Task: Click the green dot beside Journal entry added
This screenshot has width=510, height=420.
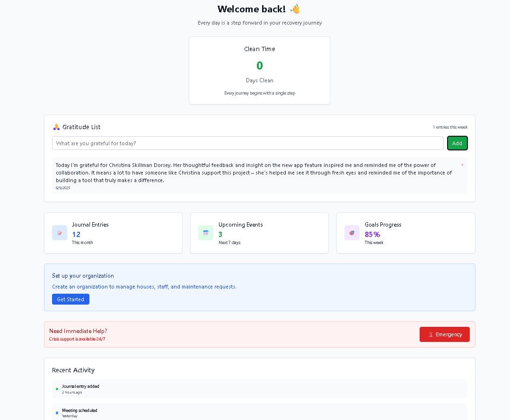Action: (57, 389)
